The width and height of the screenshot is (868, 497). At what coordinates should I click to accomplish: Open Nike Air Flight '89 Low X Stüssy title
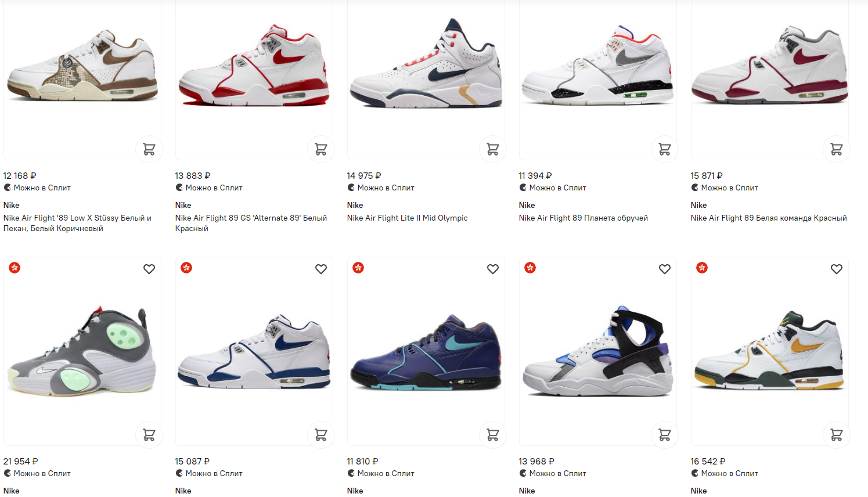pos(77,223)
